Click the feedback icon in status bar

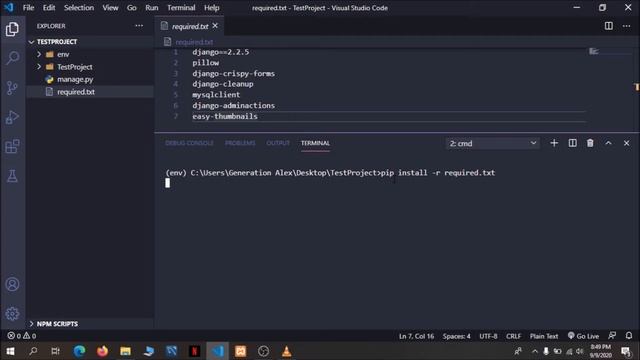point(612,336)
